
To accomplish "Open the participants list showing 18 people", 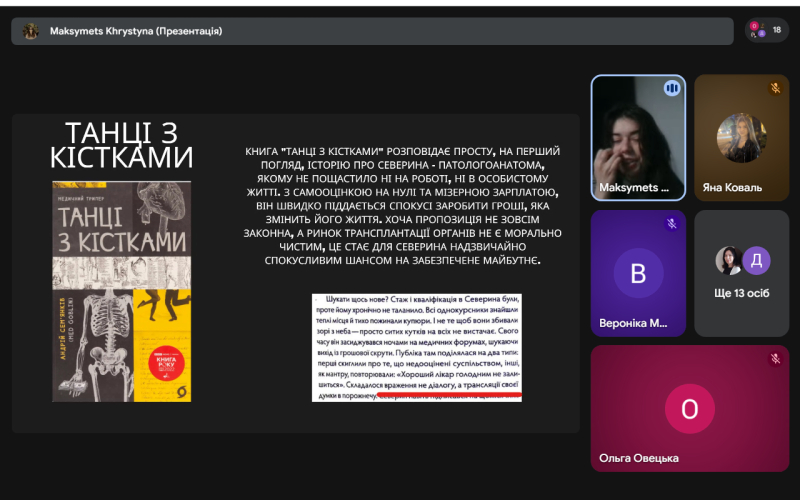I will [x=766, y=31].
